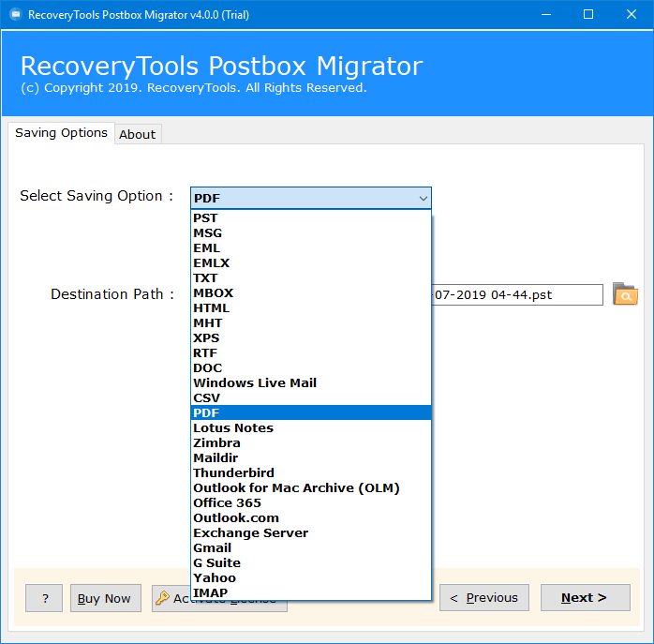654x644 pixels.
Task: Select EML format in the dropdown list
Action: tap(311, 247)
